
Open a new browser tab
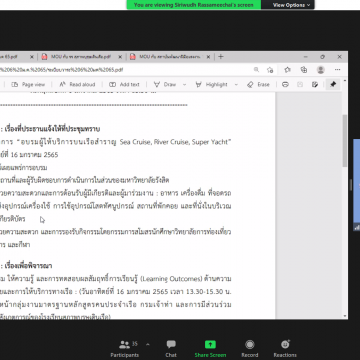pyautogui.click(x=220, y=57)
